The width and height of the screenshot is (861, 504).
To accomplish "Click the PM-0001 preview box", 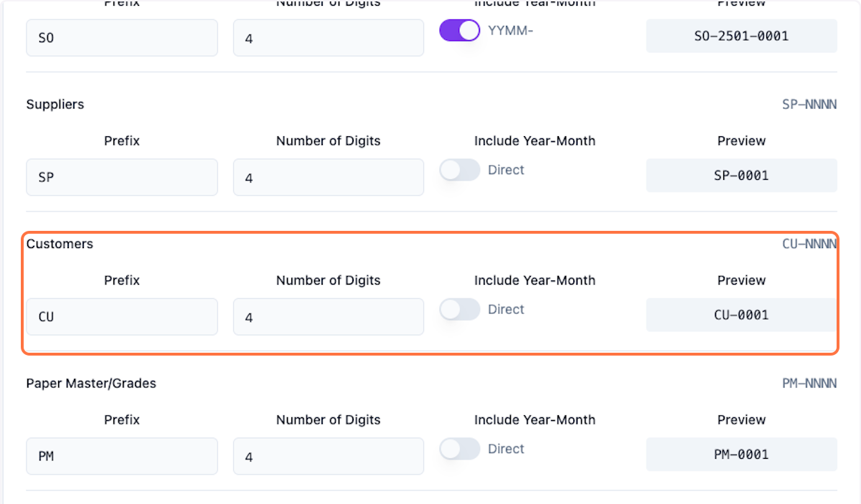I will 741,454.
